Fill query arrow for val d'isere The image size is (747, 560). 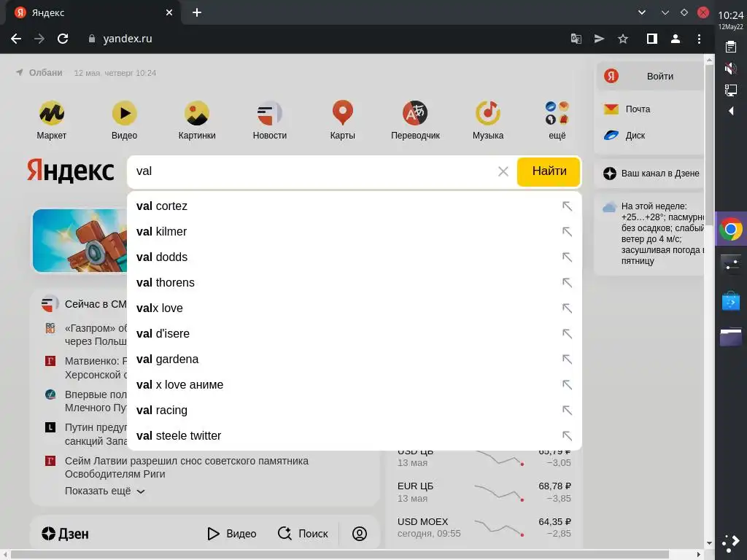567,334
